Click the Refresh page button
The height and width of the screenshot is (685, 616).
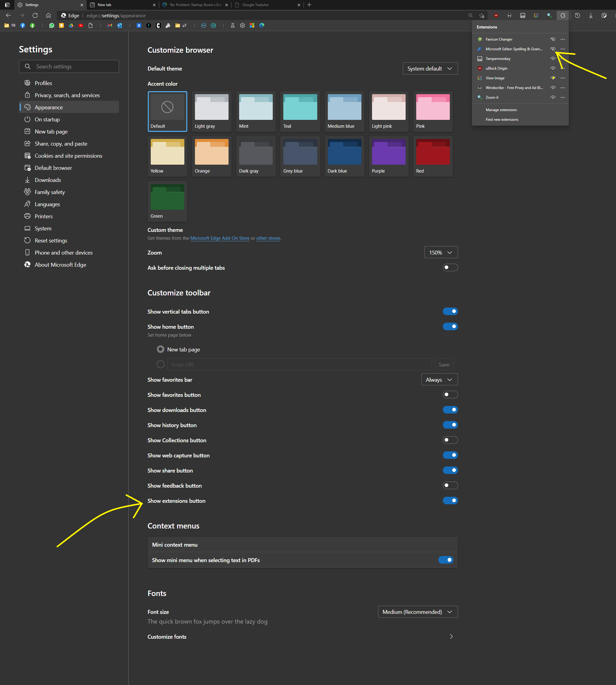(x=35, y=15)
